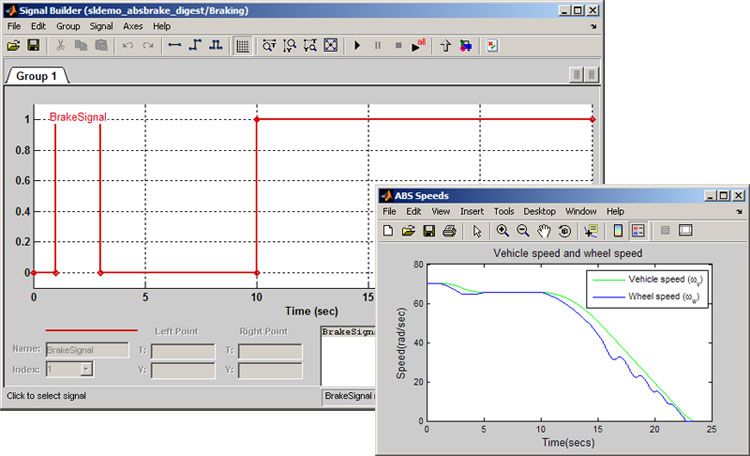Screen dimensions: 750x456
Task: Click the Name field containing BrakeSignal
Action: click(x=87, y=350)
